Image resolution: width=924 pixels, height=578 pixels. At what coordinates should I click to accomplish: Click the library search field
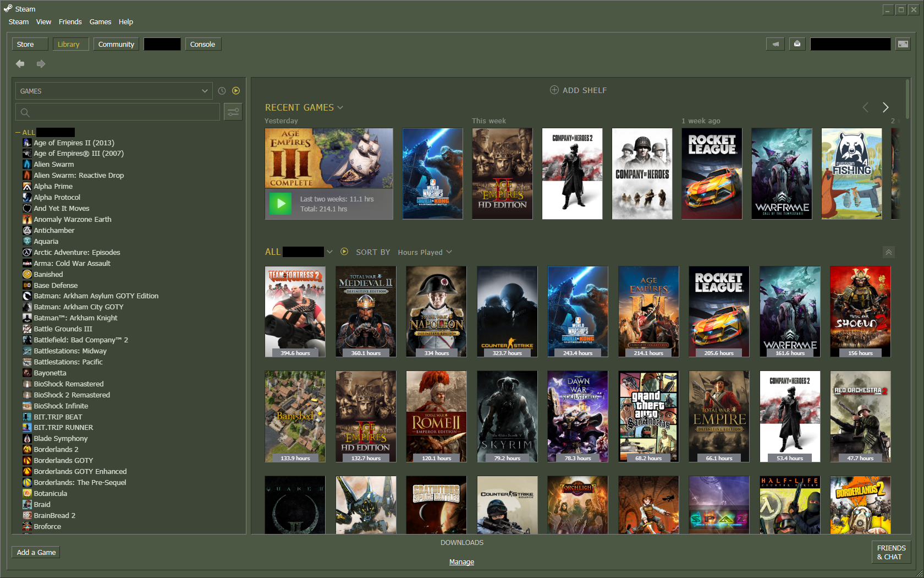(x=118, y=112)
